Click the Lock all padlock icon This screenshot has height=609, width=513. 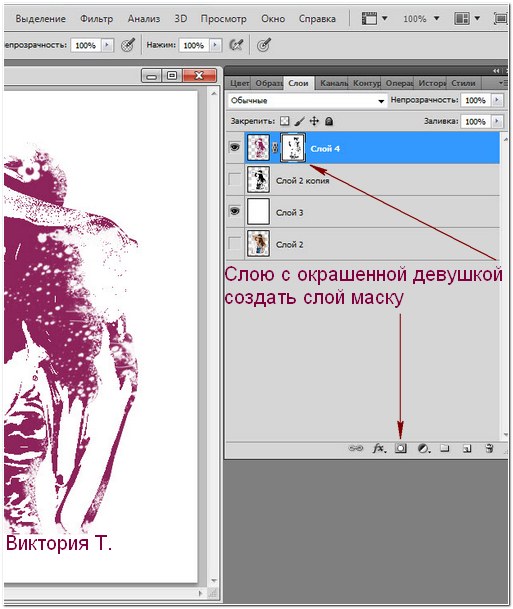pos(329,121)
